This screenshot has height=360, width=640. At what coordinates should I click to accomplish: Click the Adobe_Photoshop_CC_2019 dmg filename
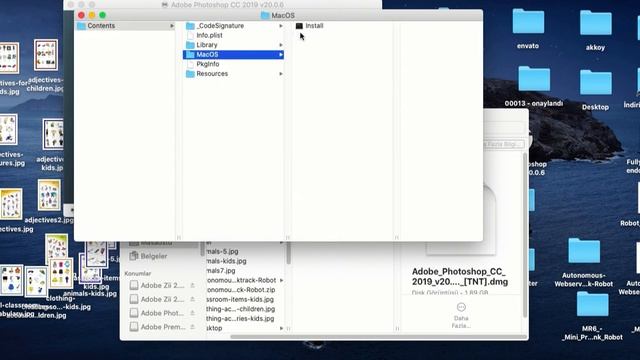pyautogui.click(x=460, y=277)
